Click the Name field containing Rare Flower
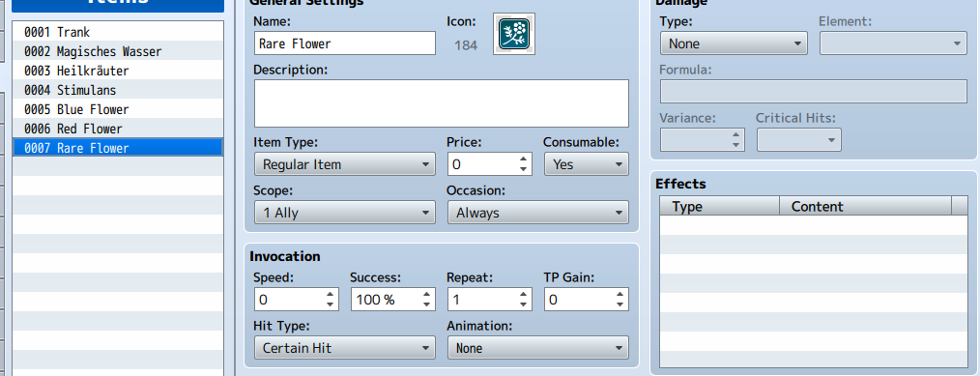 [x=344, y=43]
